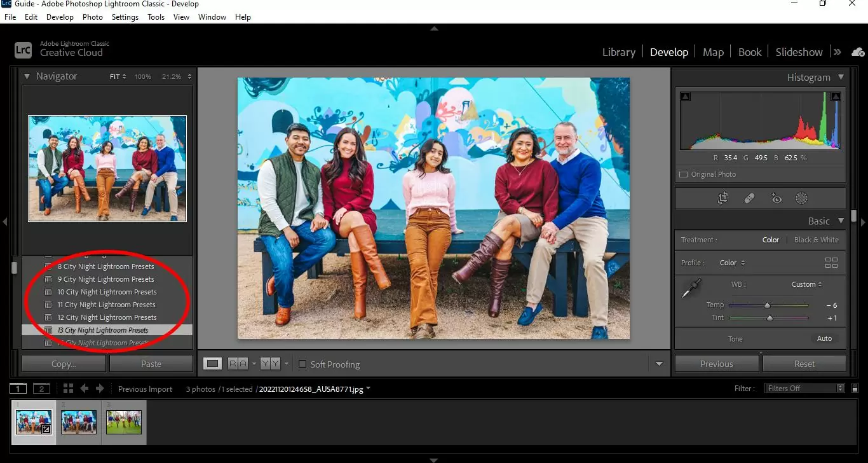
Task: Switch to the Map module
Action: point(713,52)
